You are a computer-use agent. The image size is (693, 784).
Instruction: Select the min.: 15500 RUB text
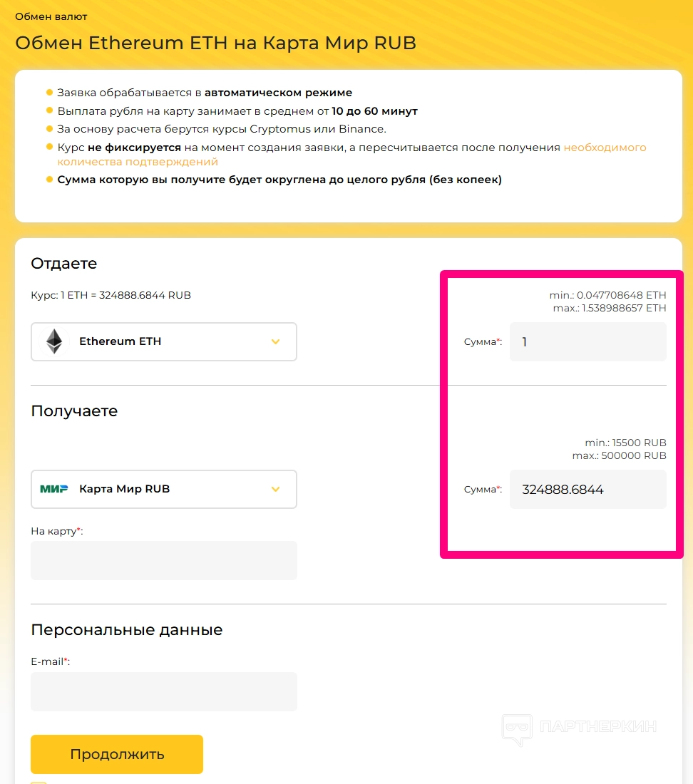[625, 443]
